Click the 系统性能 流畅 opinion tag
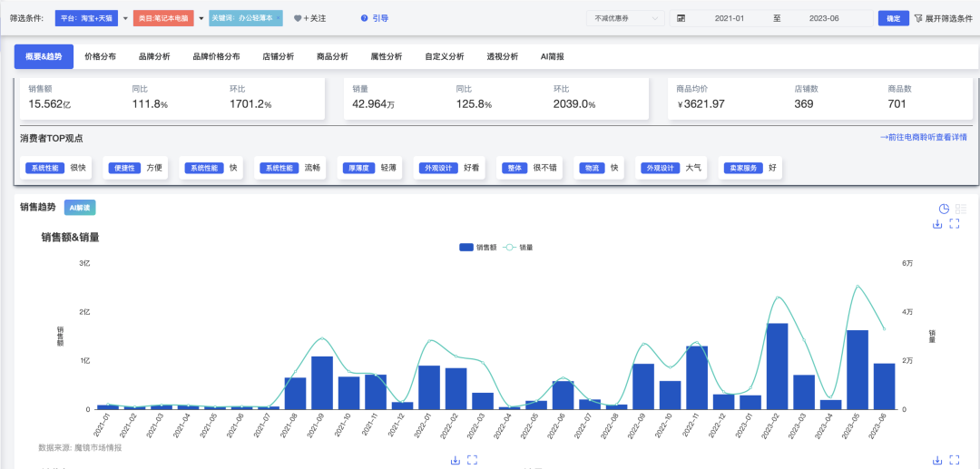 pyautogui.click(x=290, y=168)
